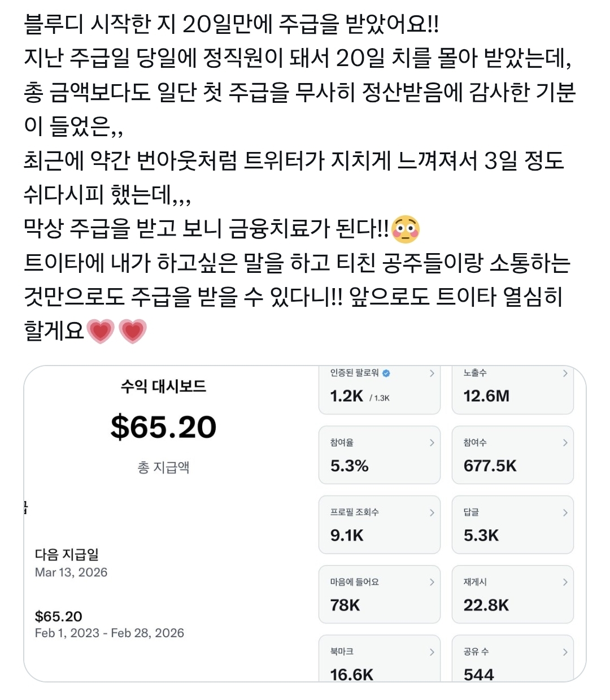Expand the 프로필 조회수 card arrow

(432, 512)
